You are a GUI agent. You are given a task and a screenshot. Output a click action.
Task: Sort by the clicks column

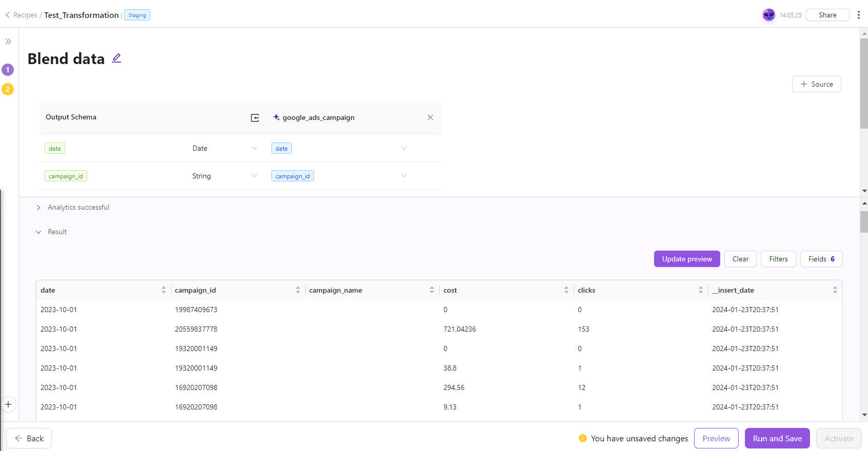tap(700, 290)
